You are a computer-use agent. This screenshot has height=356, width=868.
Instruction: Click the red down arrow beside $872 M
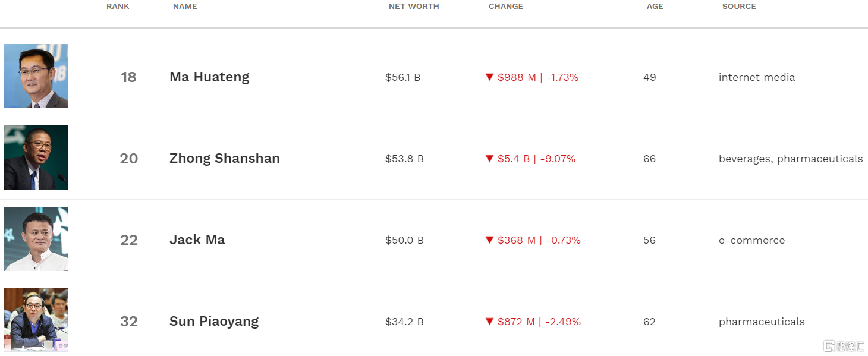coord(489,322)
